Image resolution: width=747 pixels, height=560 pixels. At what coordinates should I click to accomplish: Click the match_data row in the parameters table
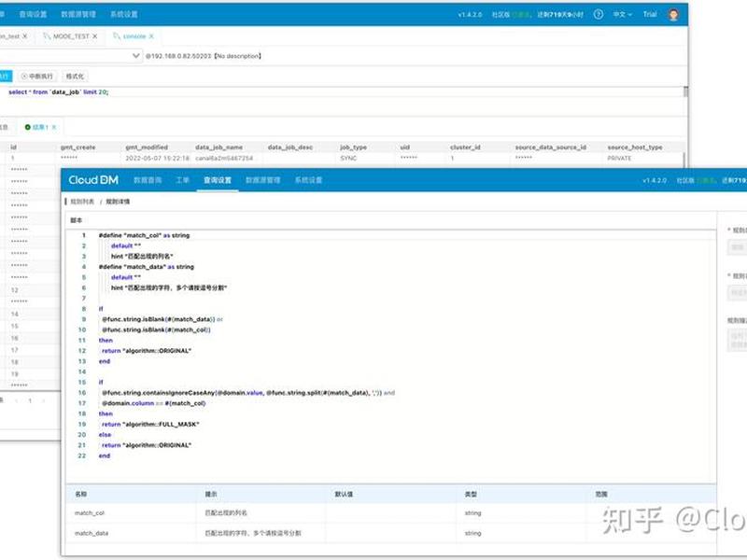(390, 533)
